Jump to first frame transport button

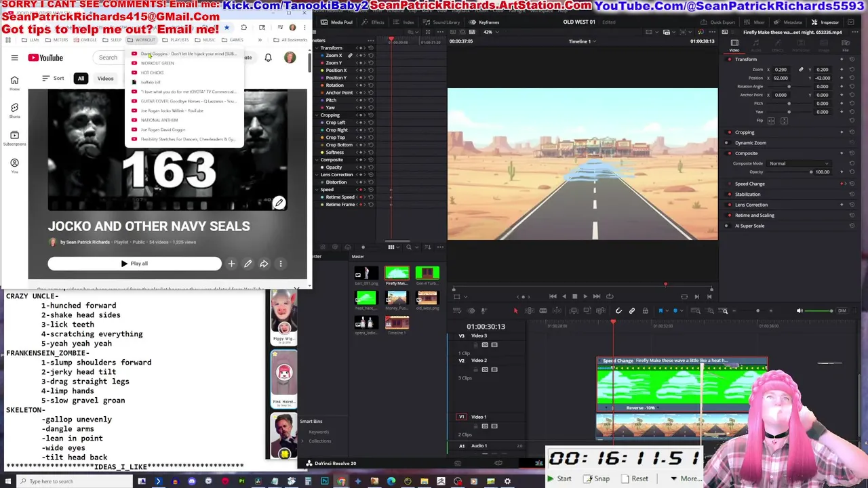click(x=553, y=296)
